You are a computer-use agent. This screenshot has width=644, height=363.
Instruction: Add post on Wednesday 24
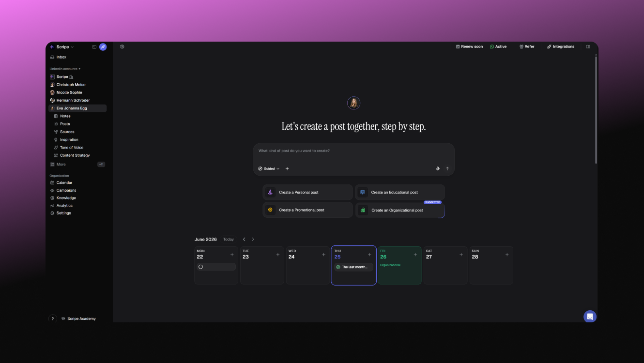(324, 255)
